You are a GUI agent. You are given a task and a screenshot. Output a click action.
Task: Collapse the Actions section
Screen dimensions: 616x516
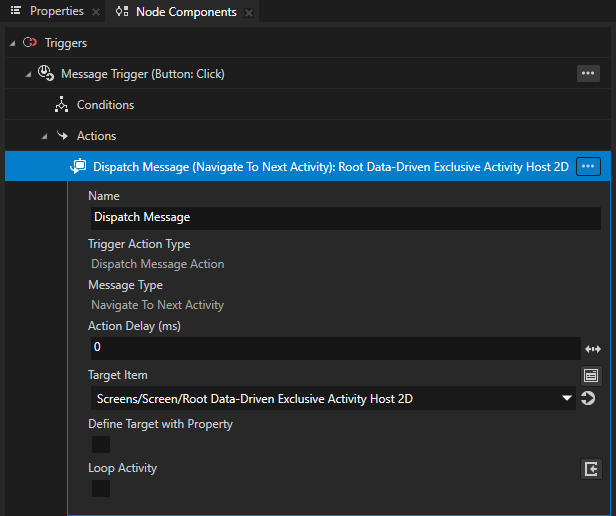click(44, 136)
